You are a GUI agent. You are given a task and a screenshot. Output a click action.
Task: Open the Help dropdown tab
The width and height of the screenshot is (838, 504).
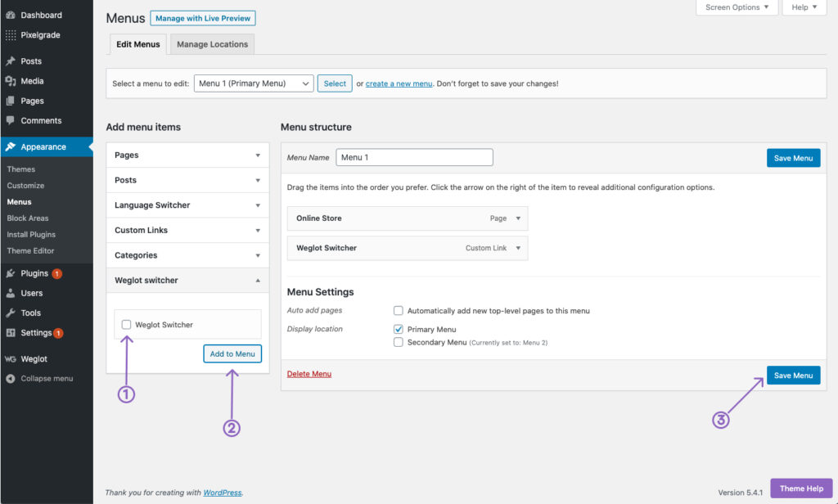[804, 7]
